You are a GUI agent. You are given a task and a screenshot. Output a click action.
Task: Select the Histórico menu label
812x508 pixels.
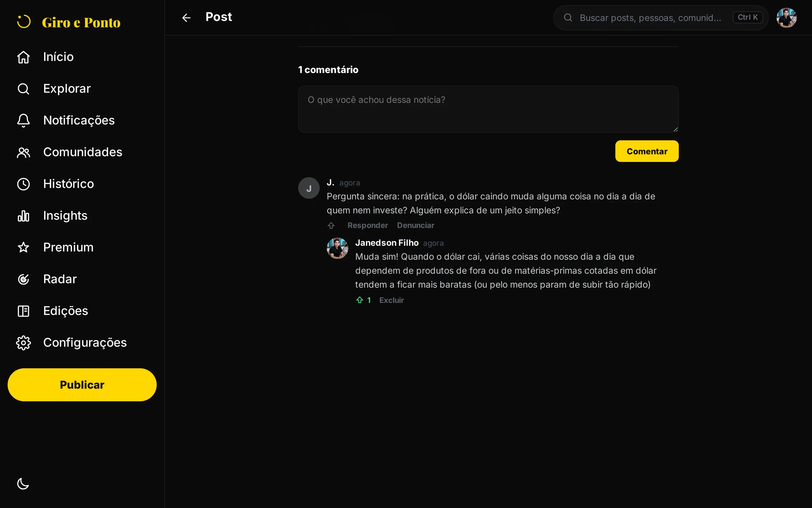click(69, 184)
